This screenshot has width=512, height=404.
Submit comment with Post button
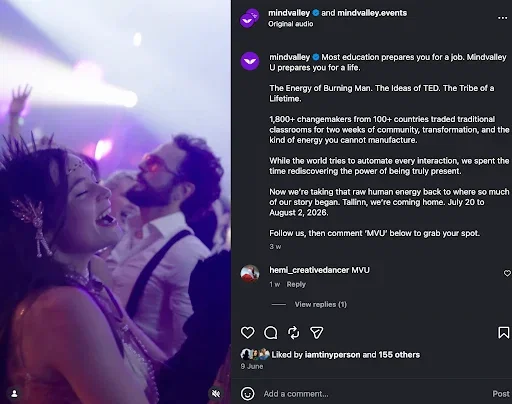501,394
